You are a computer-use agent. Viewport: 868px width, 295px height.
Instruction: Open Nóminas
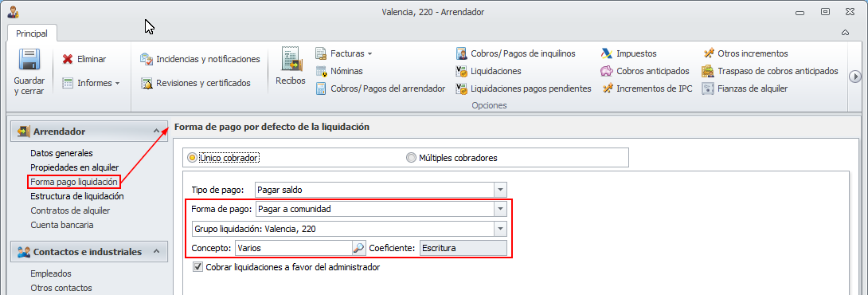pos(339,71)
